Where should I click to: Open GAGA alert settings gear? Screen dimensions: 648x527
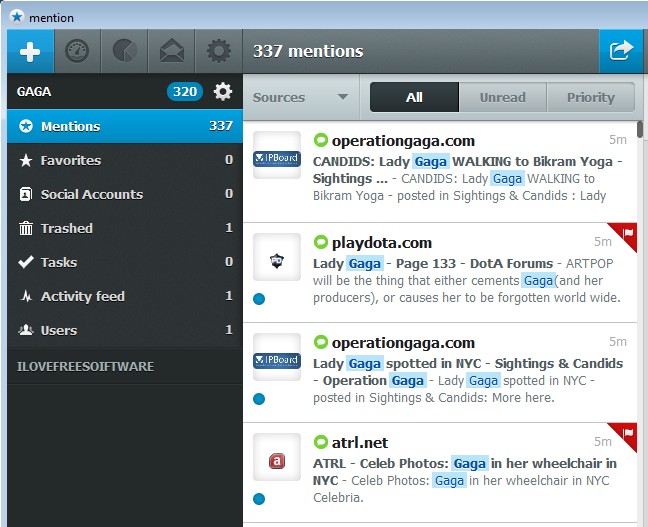click(223, 91)
